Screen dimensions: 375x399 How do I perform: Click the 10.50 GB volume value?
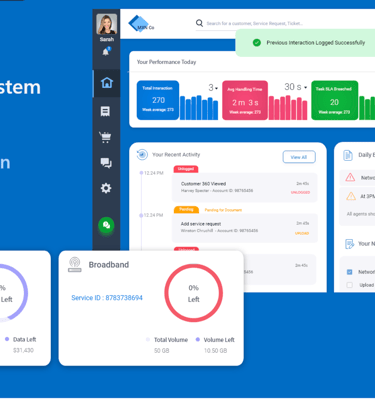[215, 351]
